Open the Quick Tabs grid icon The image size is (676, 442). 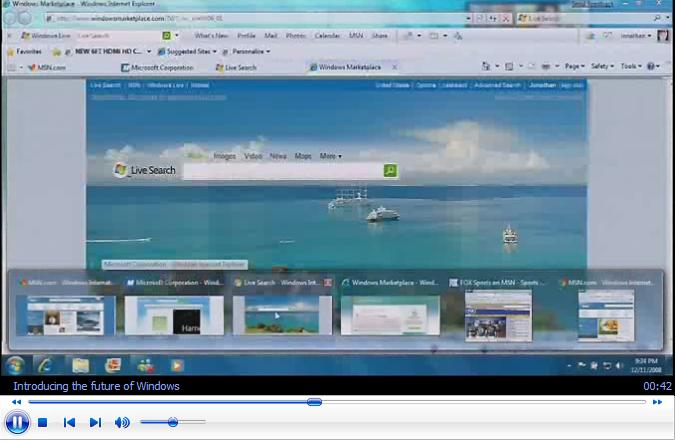click(11, 67)
